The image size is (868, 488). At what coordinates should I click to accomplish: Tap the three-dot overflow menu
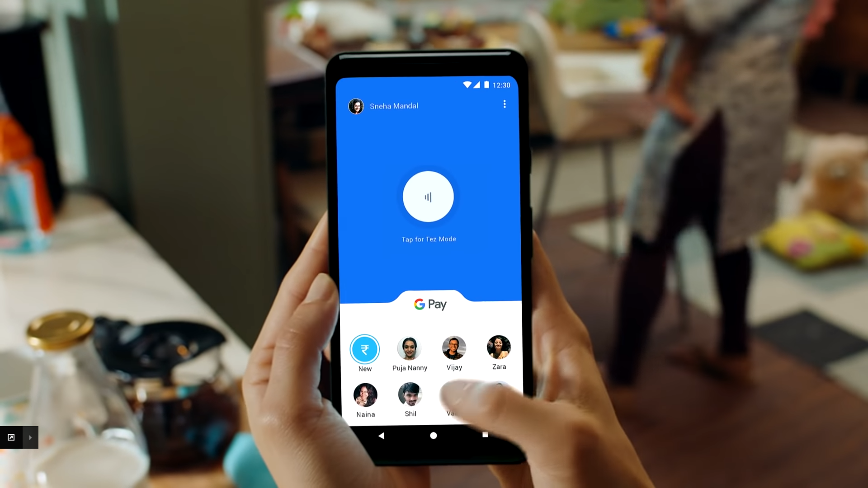[505, 104]
